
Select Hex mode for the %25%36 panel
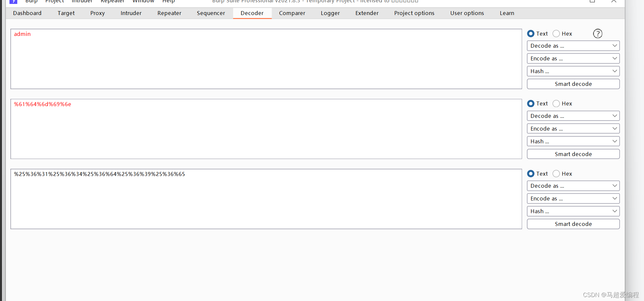(x=556, y=174)
